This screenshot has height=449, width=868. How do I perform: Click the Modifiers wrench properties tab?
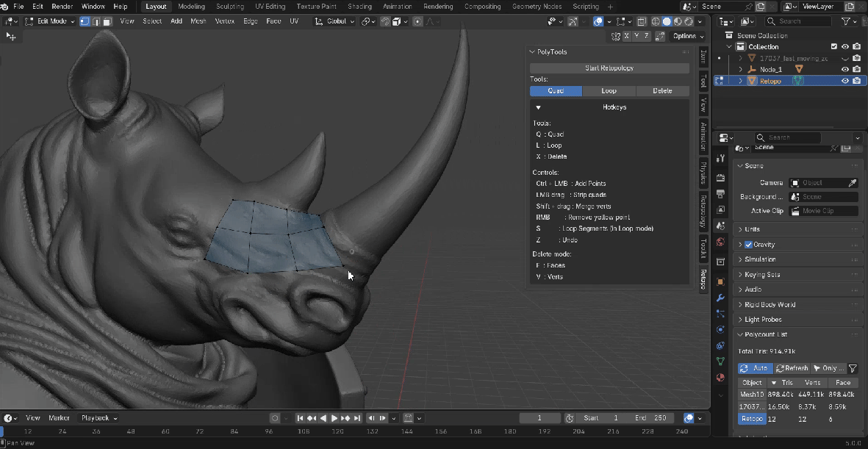[x=720, y=298]
